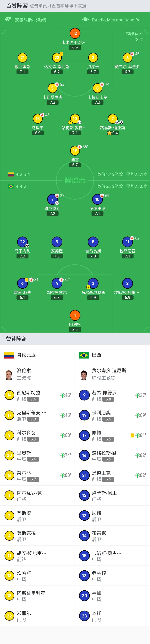The image size is (150, 644).
Task: Click the stadium icon next to Estadio Metropolitano
Action: [x=86, y=19]
